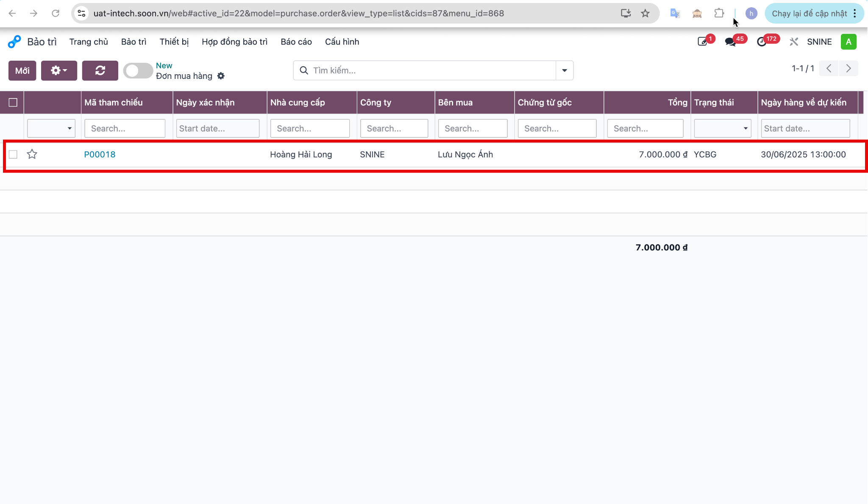Check the P00018 row checkbox

tap(13, 154)
